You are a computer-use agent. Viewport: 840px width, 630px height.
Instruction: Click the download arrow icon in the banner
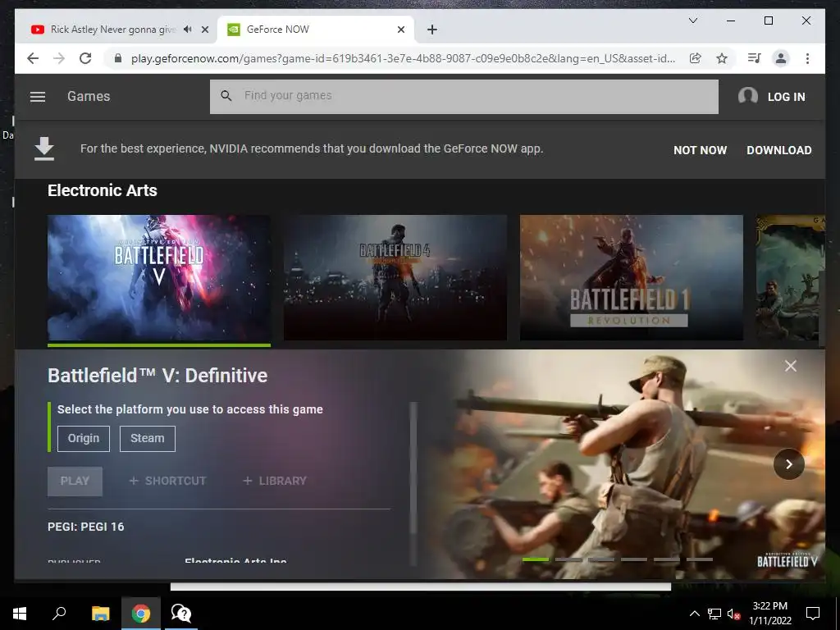[x=44, y=149]
